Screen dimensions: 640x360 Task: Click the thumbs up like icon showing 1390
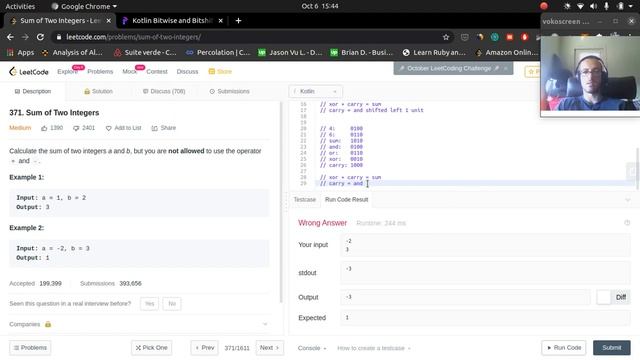click(44, 128)
